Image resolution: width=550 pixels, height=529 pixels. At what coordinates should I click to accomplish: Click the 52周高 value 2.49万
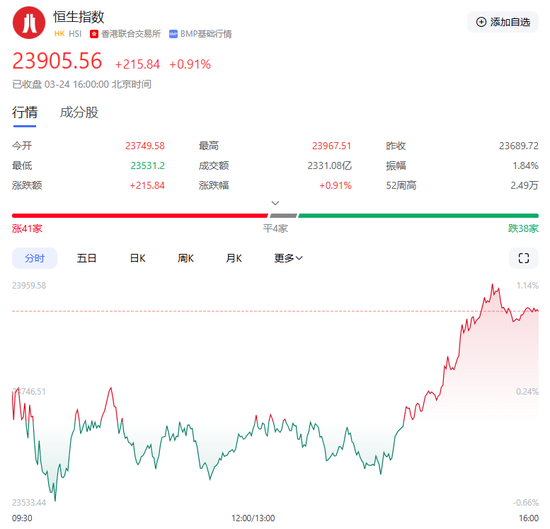click(x=524, y=185)
